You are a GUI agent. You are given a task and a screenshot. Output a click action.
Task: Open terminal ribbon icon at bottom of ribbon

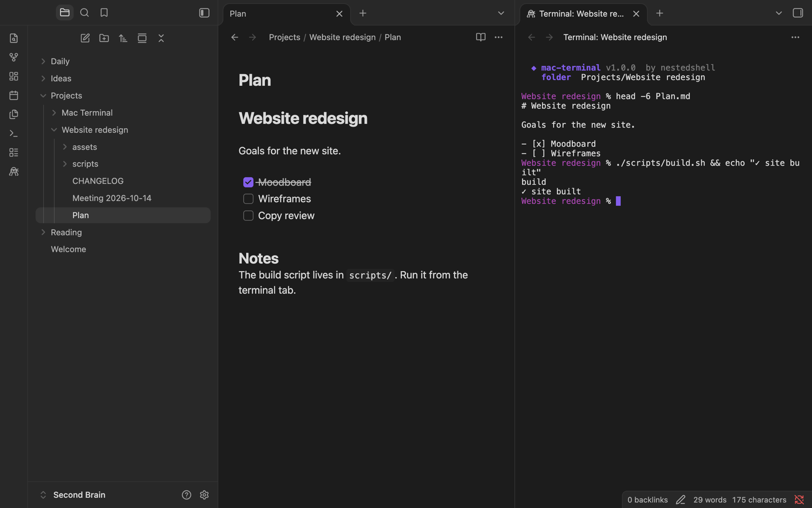point(14,172)
